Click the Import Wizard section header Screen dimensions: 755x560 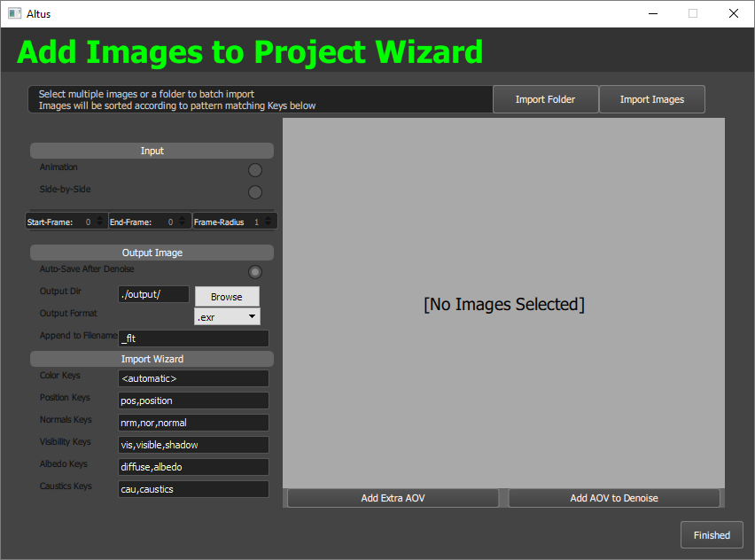pyautogui.click(x=152, y=359)
